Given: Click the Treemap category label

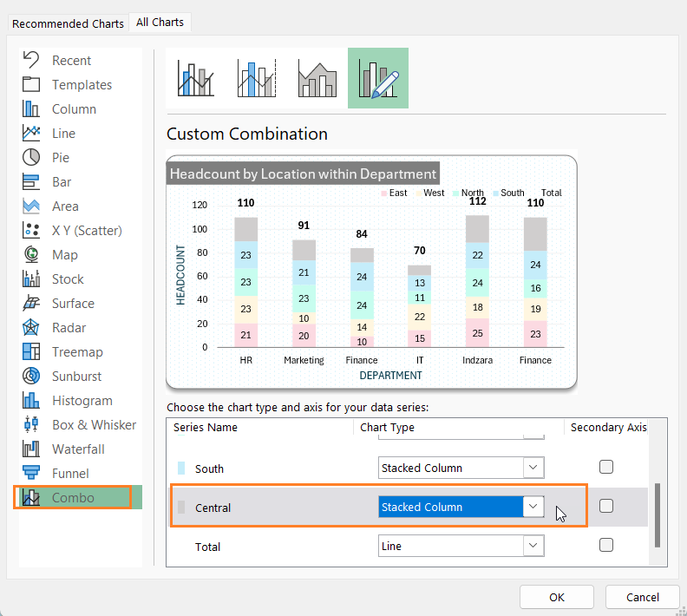Looking at the screenshot, I should (x=77, y=351).
